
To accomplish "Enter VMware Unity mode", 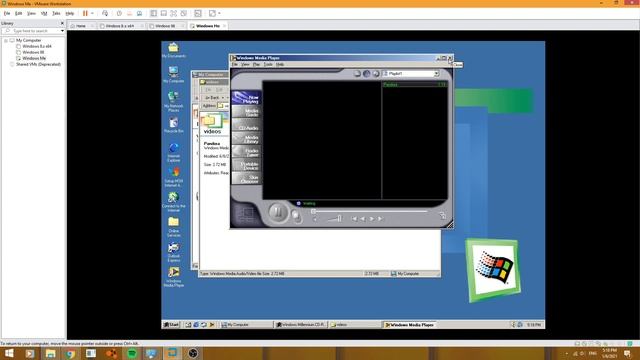I will (x=184, y=13).
